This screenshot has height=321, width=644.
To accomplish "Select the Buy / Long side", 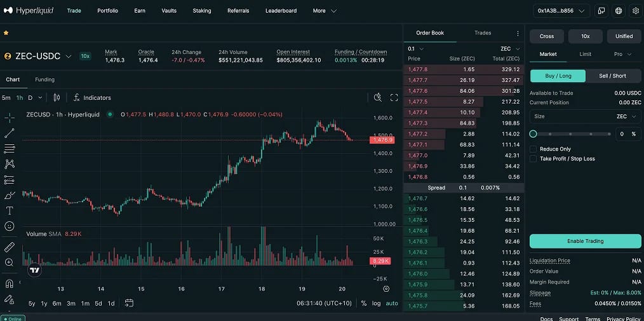I will (558, 76).
